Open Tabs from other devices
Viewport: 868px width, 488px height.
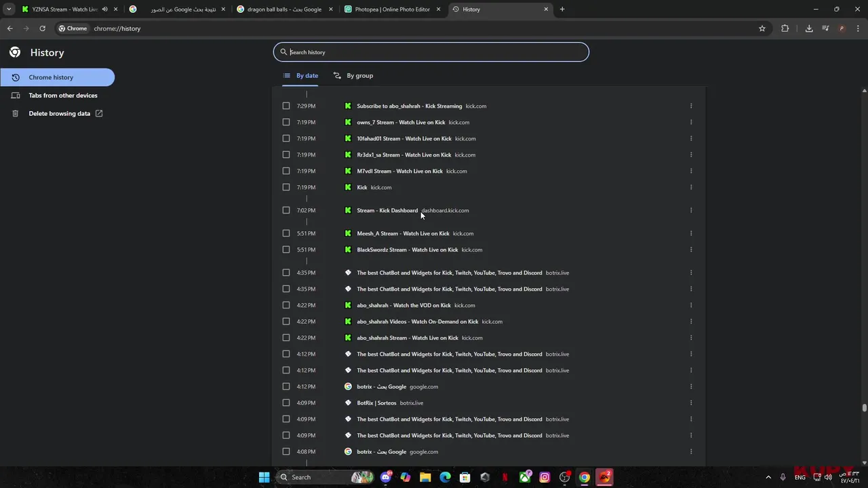coord(58,96)
